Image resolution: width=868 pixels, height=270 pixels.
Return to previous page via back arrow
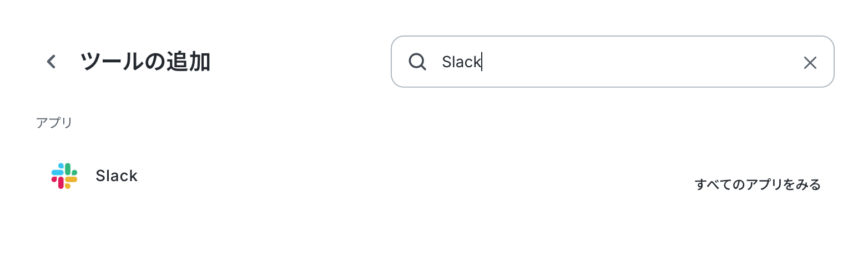pos(51,62)
